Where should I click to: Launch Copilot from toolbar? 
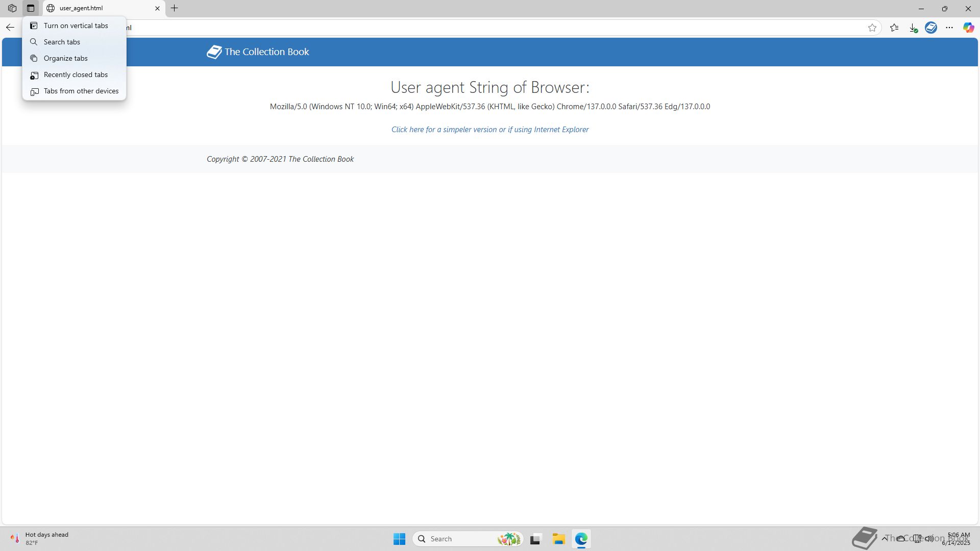pyautogui.click(x=968, y=28)
